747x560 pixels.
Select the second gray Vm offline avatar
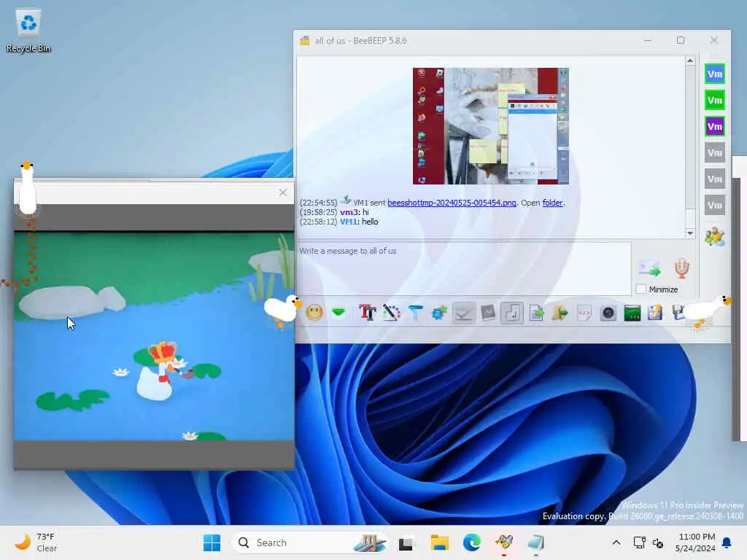pos(715,179)
